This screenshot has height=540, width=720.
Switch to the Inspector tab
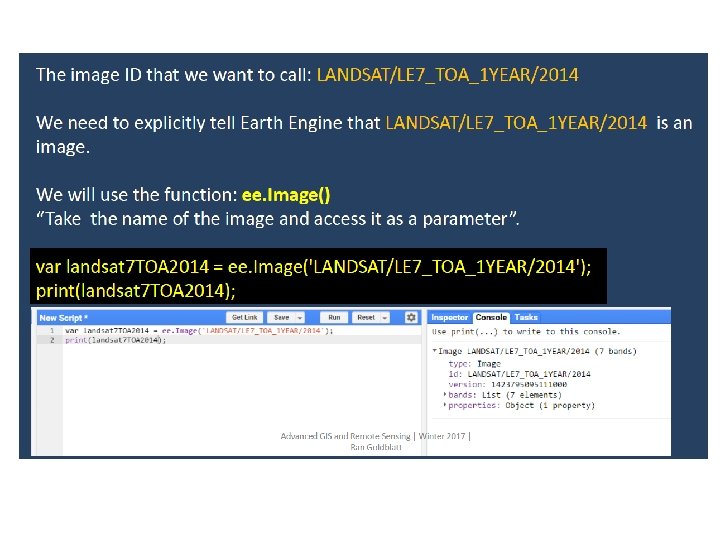[449, 317]
